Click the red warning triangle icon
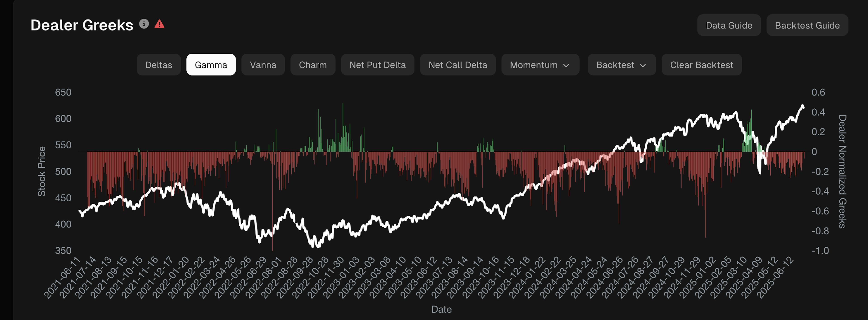This screenshot has height=320, width=868. click(159, 24)
